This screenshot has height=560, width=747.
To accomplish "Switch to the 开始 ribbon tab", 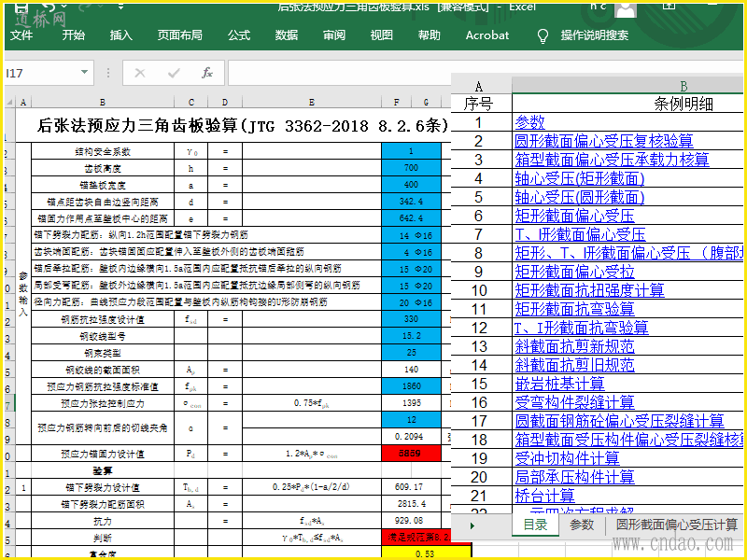I will click(x=74, y=35).
